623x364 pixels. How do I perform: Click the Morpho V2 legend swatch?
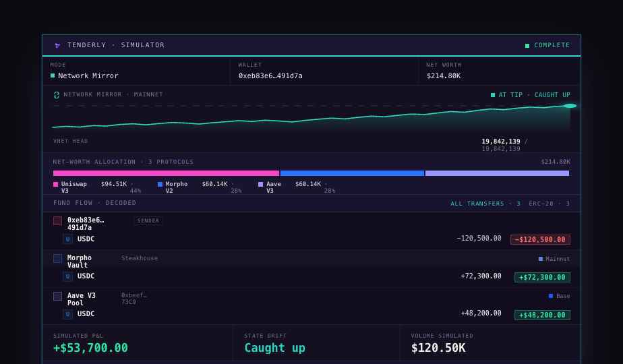point(160,185)
